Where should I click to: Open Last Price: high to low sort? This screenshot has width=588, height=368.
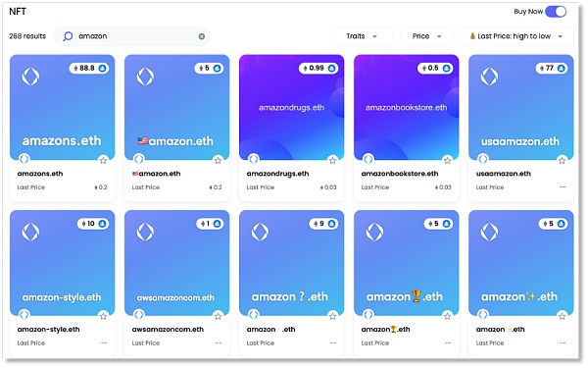click(516, 36)
